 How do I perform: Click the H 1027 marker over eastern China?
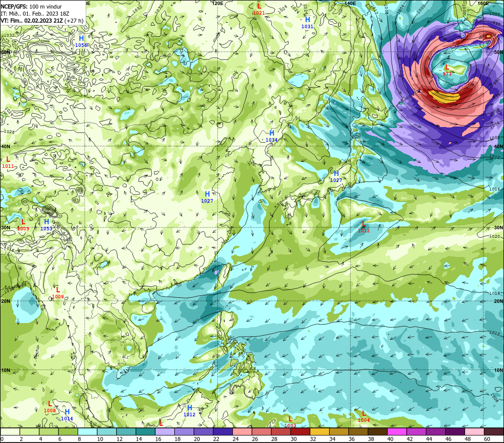(x=207, y=197)
